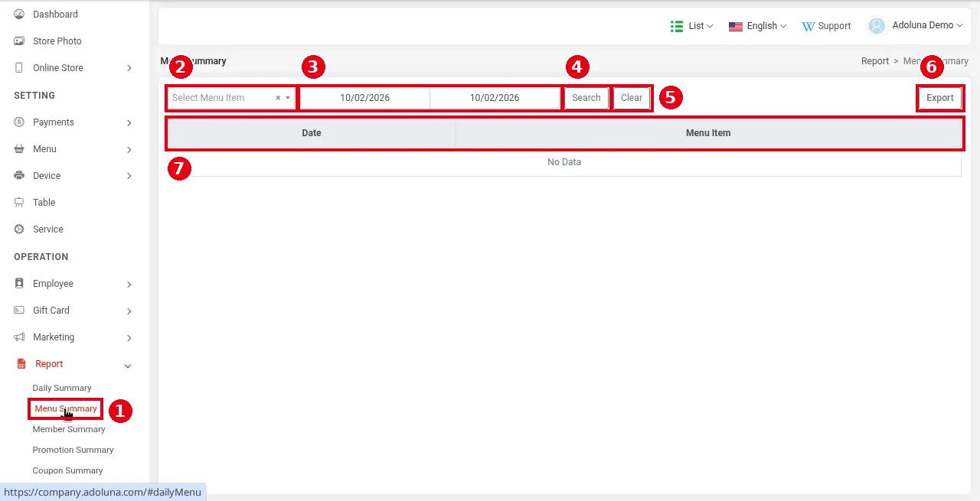
Task: Open Coupon Summary report
Action: click(67, 470)
